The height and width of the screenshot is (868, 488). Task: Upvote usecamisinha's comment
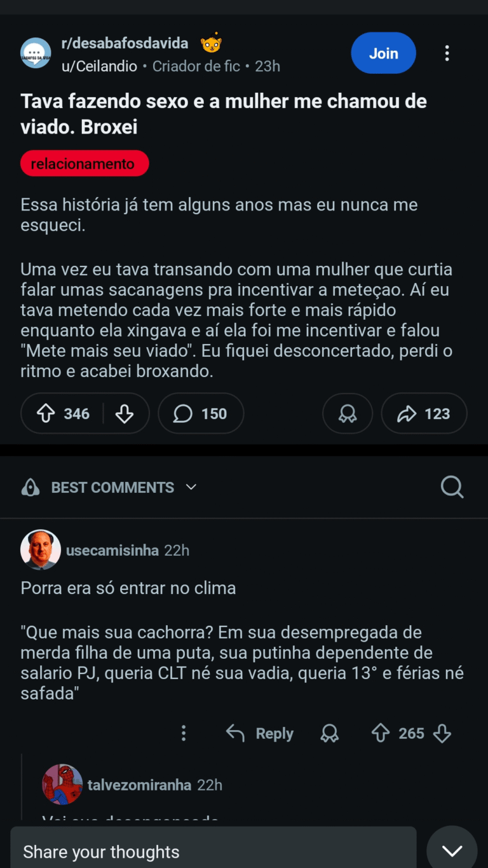pos(381,734)
